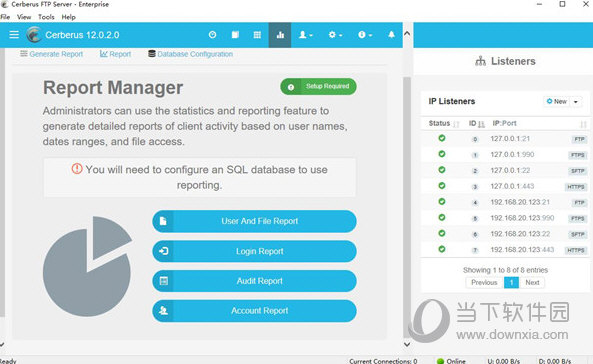Screen dimensions: 593x364
Task: Open the notifications bell icon
Action: click(x=391, y=35)
